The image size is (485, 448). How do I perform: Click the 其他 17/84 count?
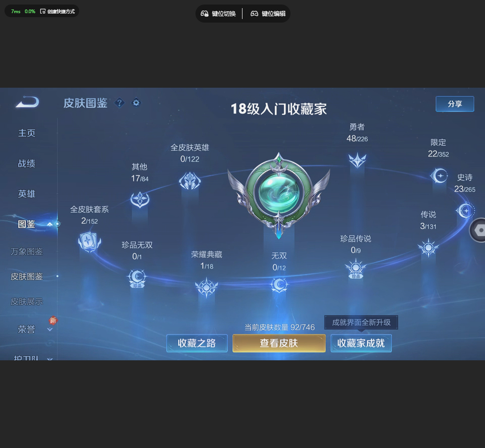click(x=140, y=178)
